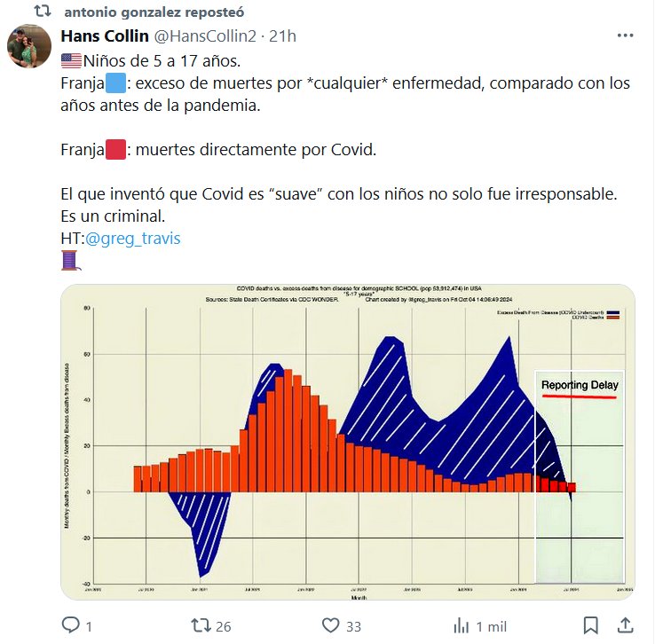Repost this tweet with the arrows icon
The width and height of the screenshot is (655, 644).
tap(199, 625)
